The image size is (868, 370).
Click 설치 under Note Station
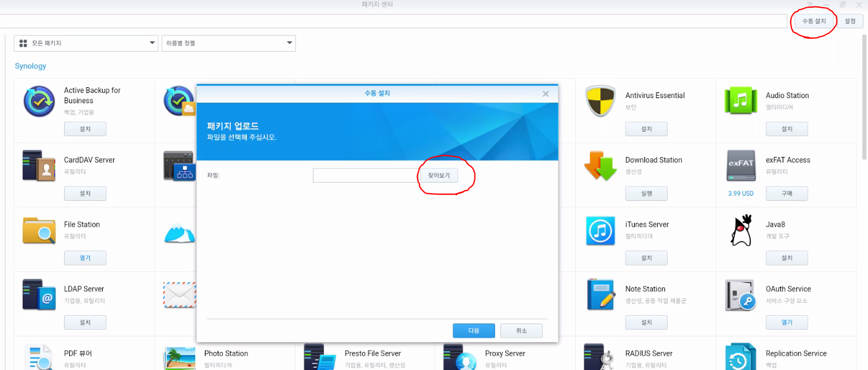(646, 323)
